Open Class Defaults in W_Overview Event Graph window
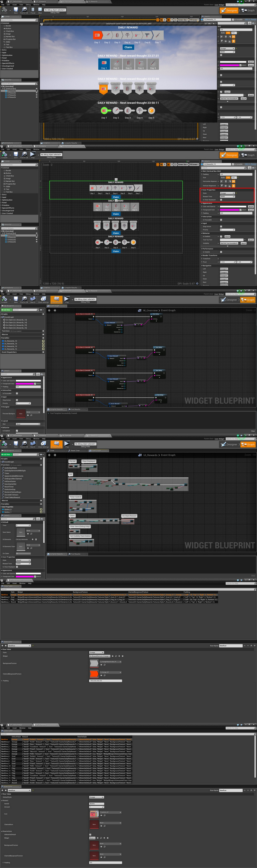 pos(56,299)
